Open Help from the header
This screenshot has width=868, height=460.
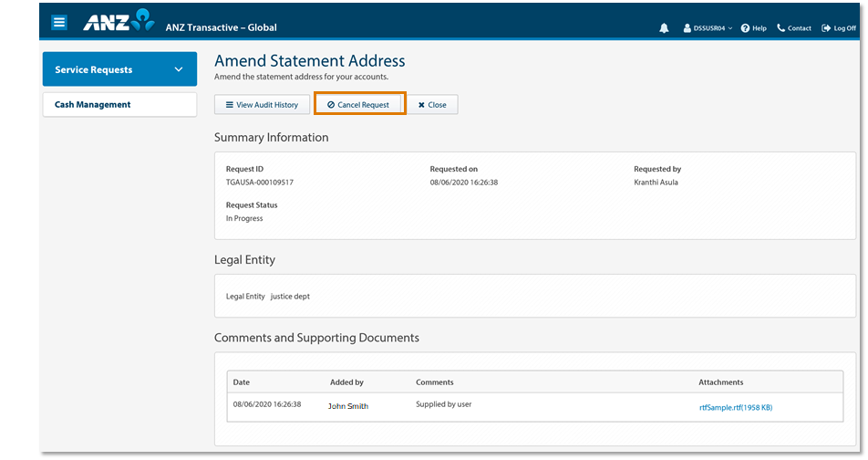(x=753, y=28)
